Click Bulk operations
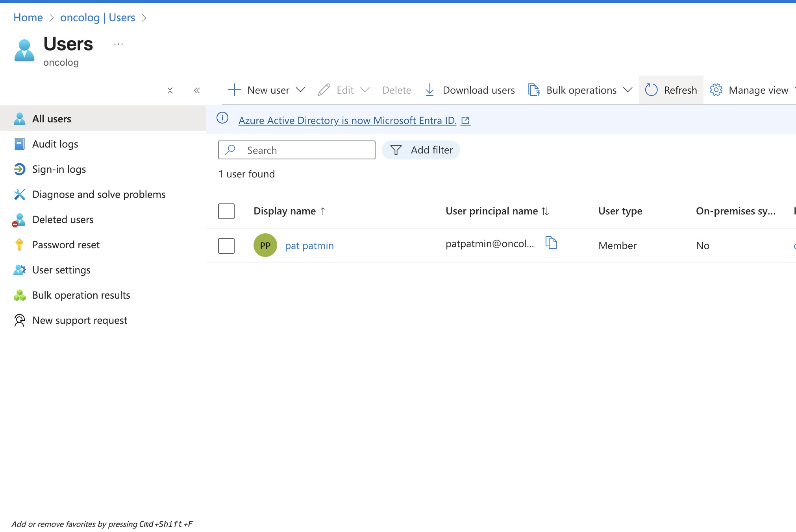This screenshot has width=796, height=532. pyautogui.click(x=572, y=90)
